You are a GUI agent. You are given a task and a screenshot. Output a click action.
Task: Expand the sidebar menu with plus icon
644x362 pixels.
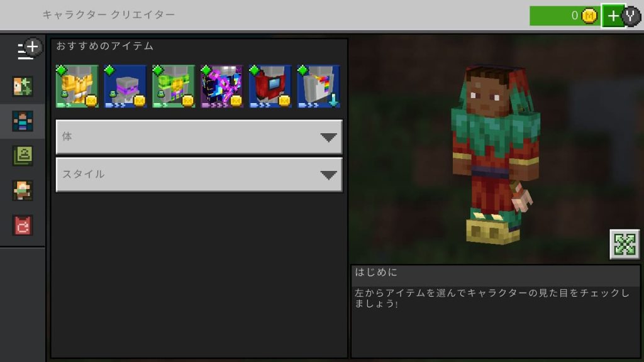pos(26,50)
